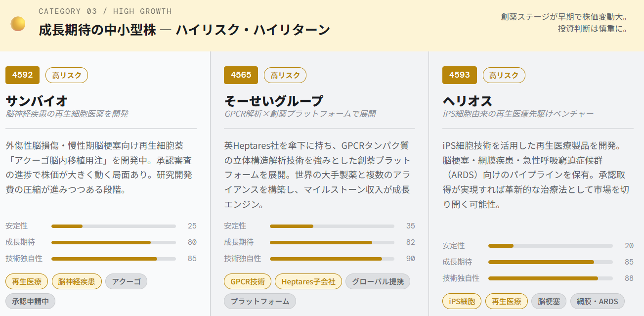
Task: Click the Heptares子会社 tag
Action: 308,282
